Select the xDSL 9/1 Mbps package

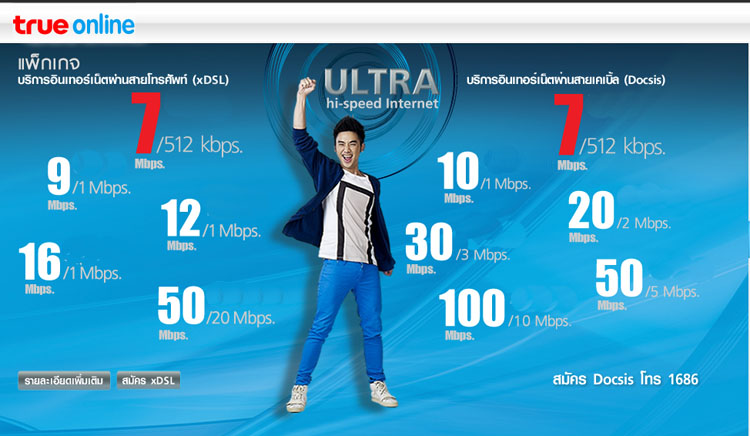pyautogui.click(x=89, y=184)
